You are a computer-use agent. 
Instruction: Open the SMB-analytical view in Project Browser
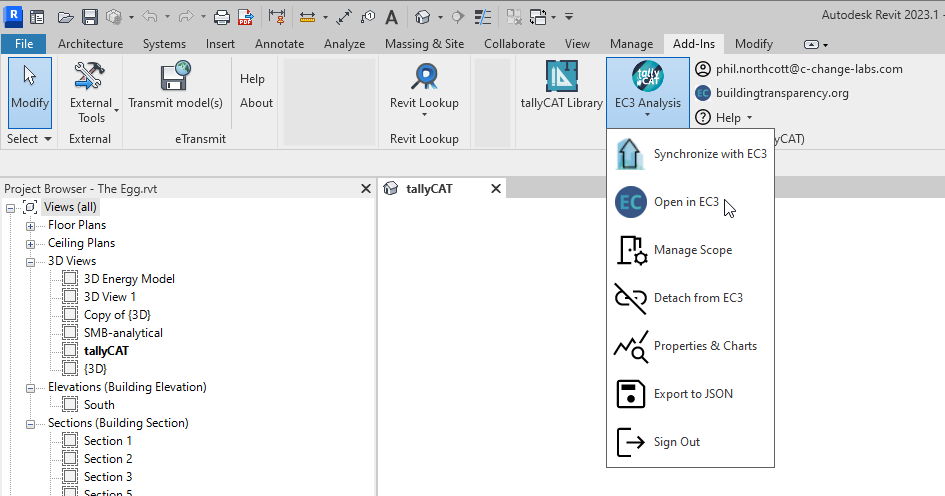123,333
